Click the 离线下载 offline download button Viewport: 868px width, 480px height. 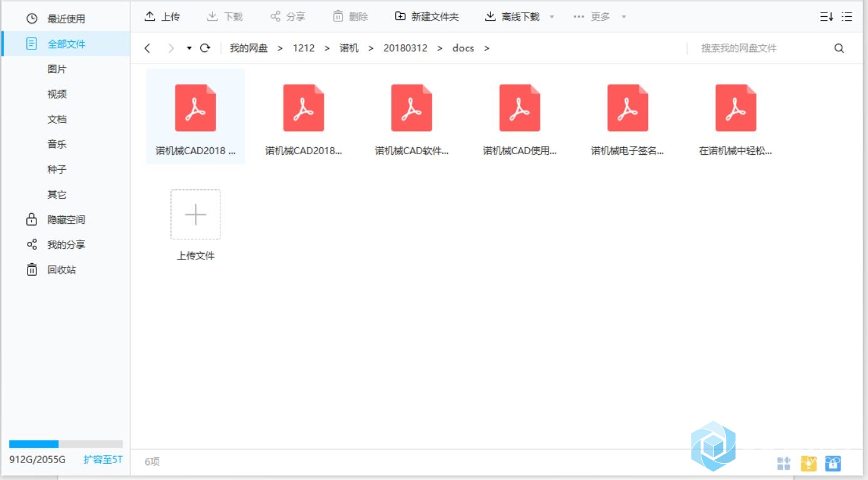(x=512, y=17)
